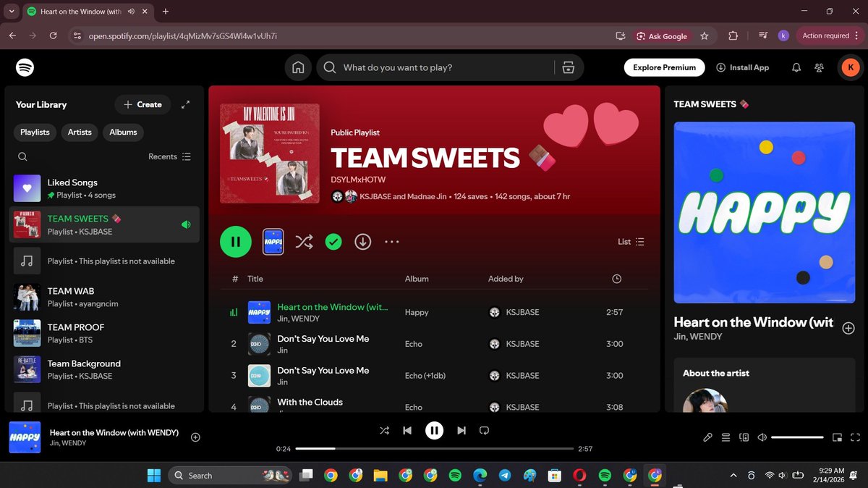This screenshot has width=868, height=488.
Task: Seek on the song progress bar
Action: tap(434, 449)
